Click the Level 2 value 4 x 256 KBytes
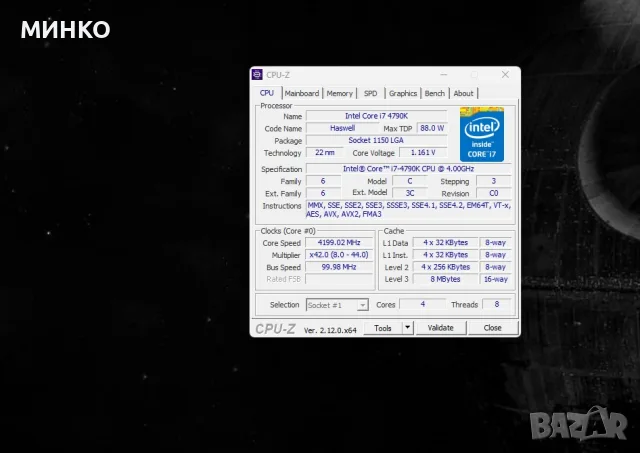640x453 pixels. click(445, 267)
